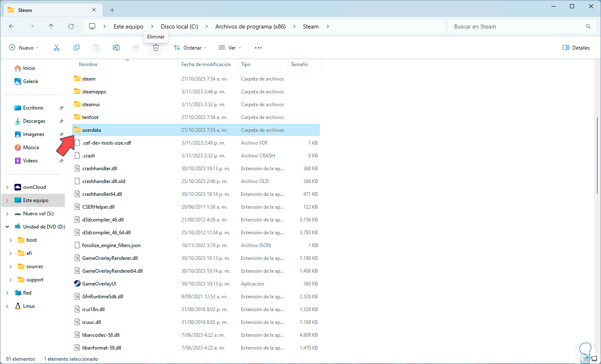Click Disco local (C:) breadcrumb
The height and width of the screenshot is (364, 601).
click(179, 26)
